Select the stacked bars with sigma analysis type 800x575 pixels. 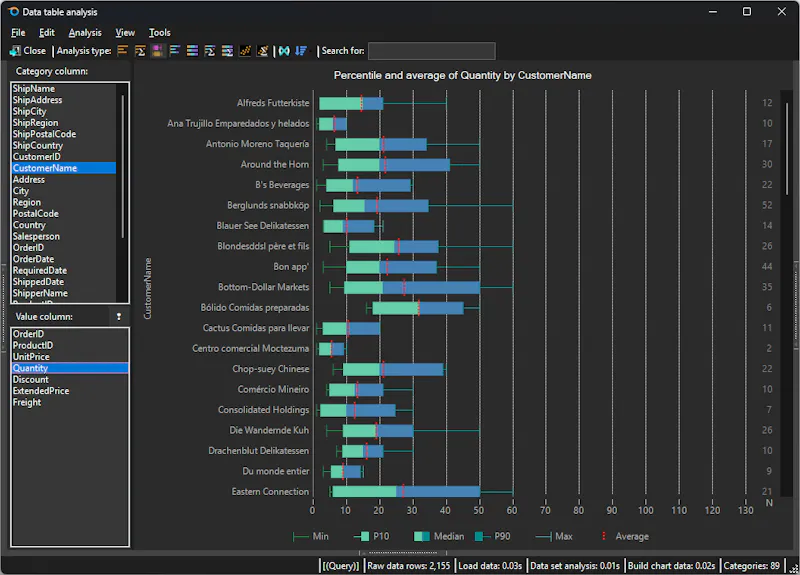227,51
